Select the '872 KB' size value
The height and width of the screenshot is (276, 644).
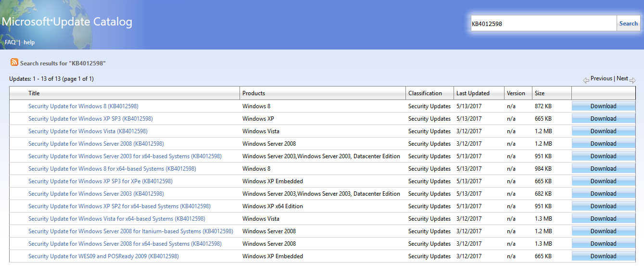543,106
